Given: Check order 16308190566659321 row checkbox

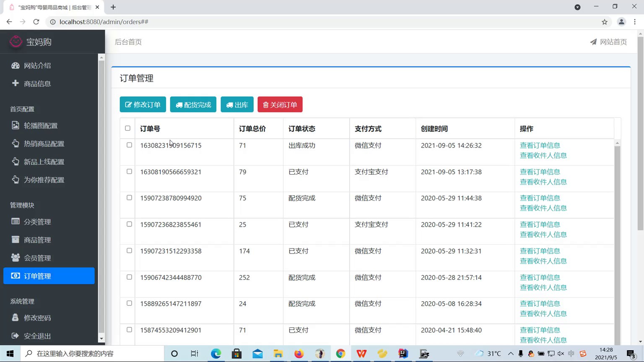Looking at the screenshot, I should pyautogui.click(x=129, y=171).
